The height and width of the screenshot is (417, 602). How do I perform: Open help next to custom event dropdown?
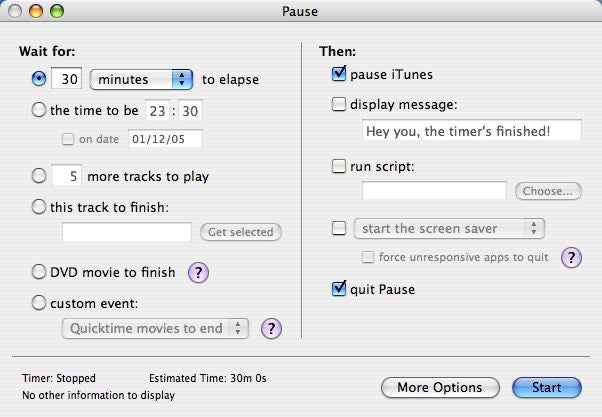pyautogui.click(x=271, y=329)
